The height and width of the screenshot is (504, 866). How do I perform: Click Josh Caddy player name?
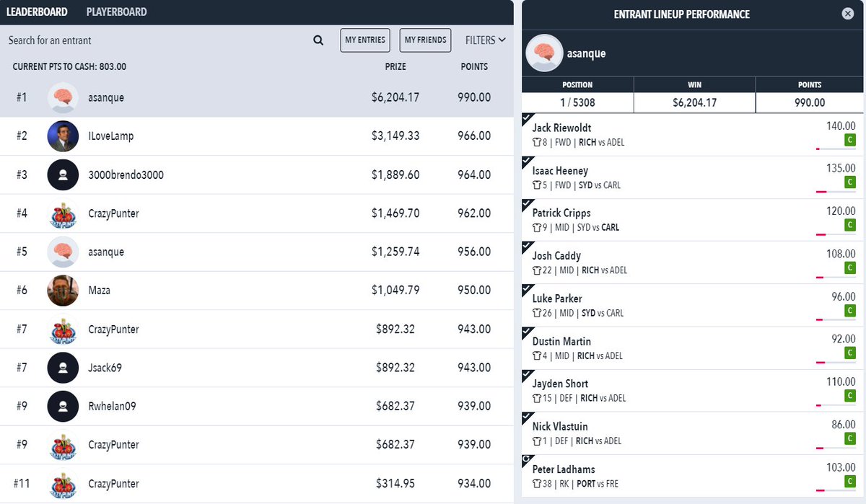pyautogui.click(x=556, y=256)
